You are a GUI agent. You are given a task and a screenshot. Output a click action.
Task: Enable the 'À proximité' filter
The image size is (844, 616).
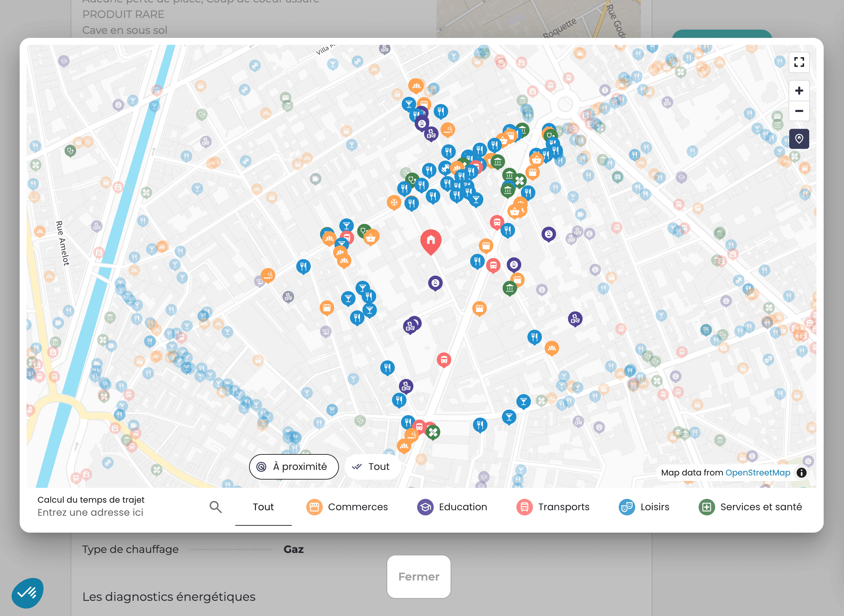coord(294,466)
